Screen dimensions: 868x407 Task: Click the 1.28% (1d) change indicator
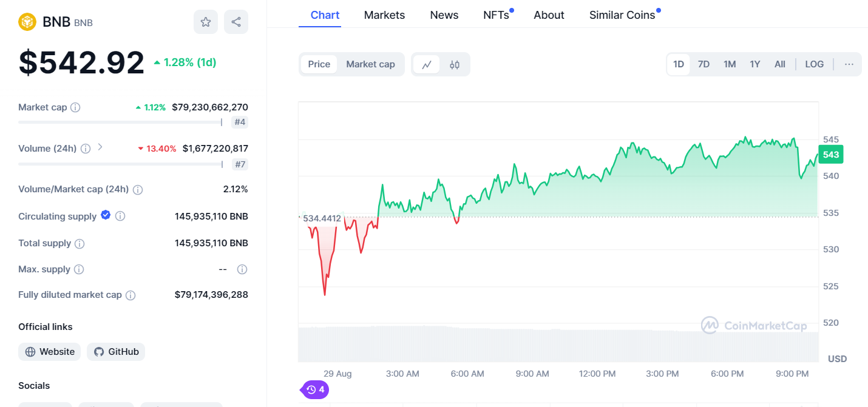pos(185,62)
